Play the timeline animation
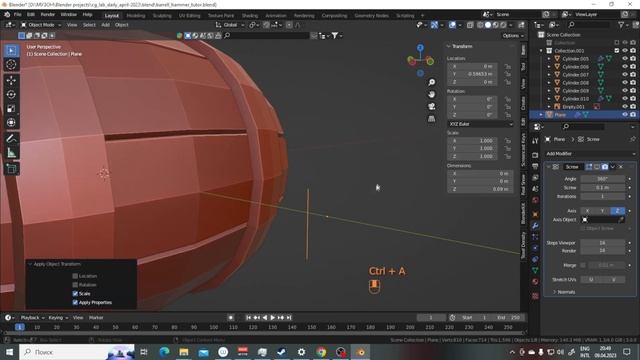 pos(273,318)
